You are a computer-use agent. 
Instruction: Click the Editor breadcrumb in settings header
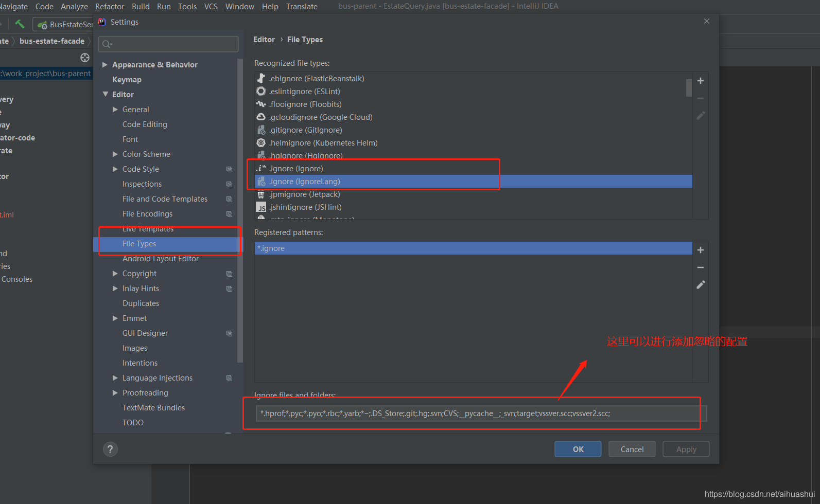tap(264, 39)
